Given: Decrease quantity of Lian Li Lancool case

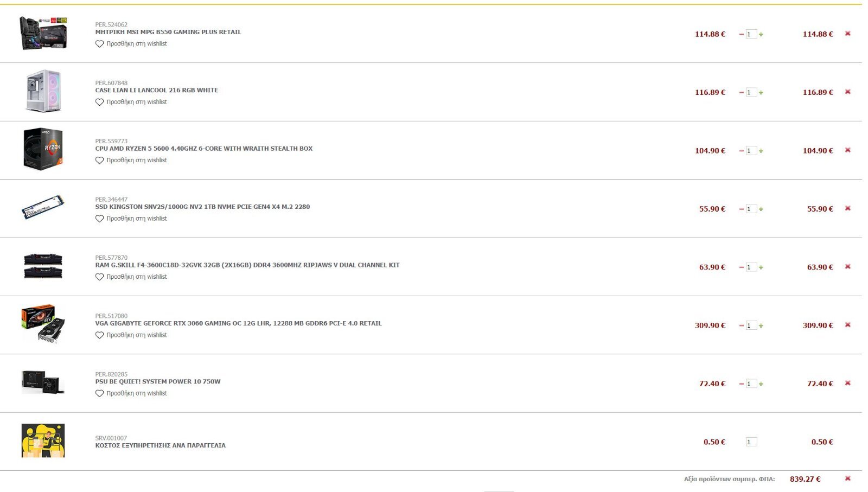Looking at the screenshot, I should [x=741, y=93].
